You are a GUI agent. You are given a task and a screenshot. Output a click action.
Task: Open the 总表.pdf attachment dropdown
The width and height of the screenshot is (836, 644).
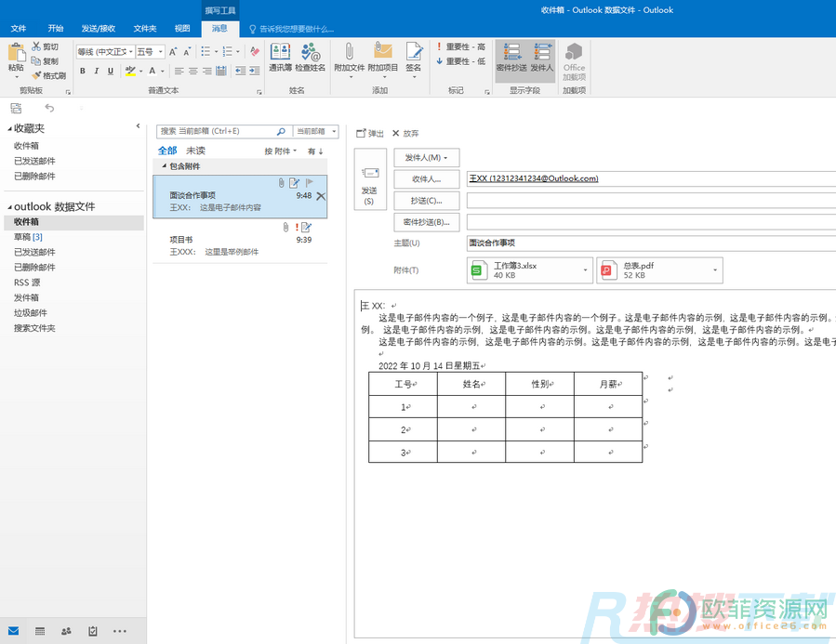coord(715,270)
